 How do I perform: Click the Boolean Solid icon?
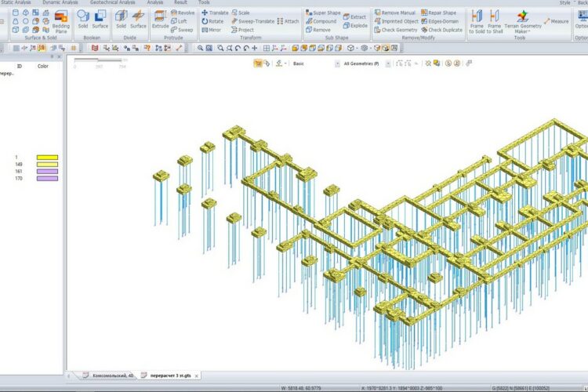(83, 19)
